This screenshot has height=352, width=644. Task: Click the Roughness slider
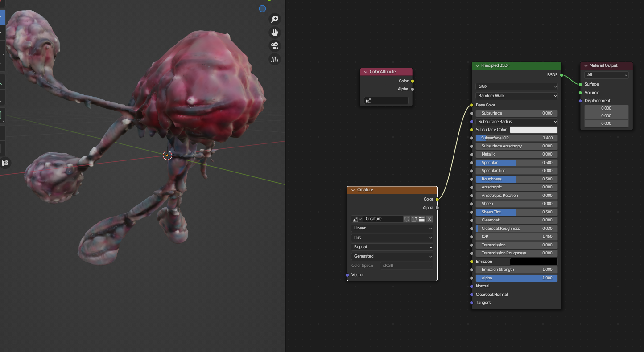[516, 179]
